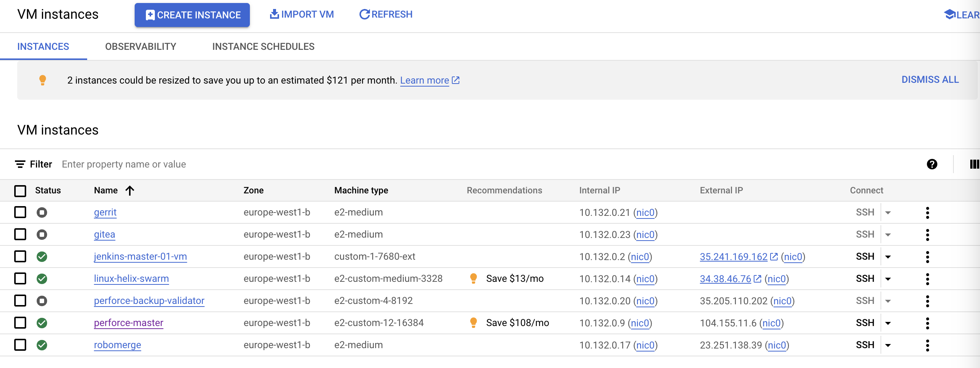Check the select-all checkbox in table header
The height and width of the screenshot is (368, 980).
pos(20,190)
